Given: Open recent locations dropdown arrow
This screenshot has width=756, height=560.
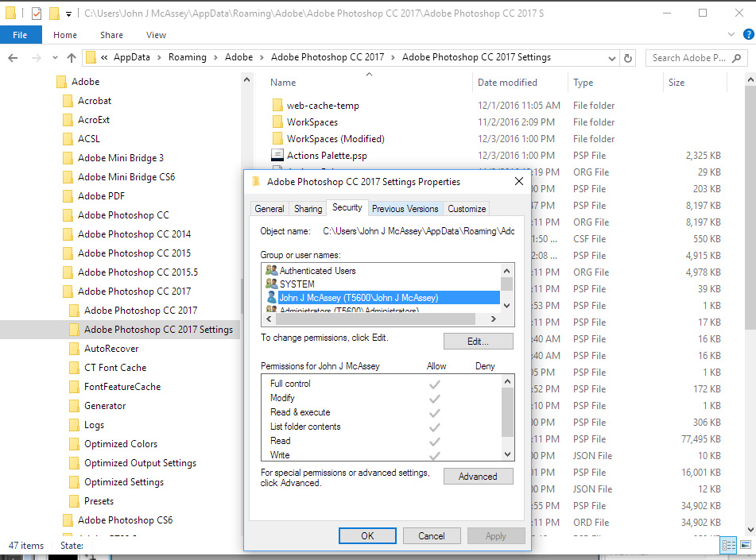Looking at the screenshot, I should tap(55, 58).
